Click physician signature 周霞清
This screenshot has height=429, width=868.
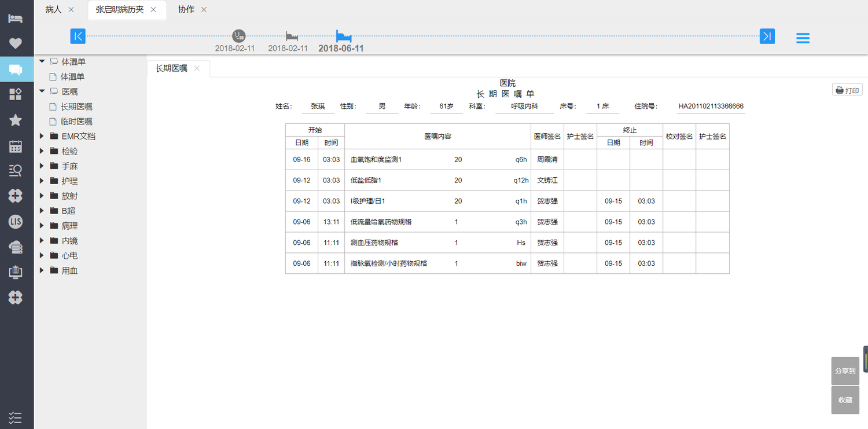[x=547, y=159]
